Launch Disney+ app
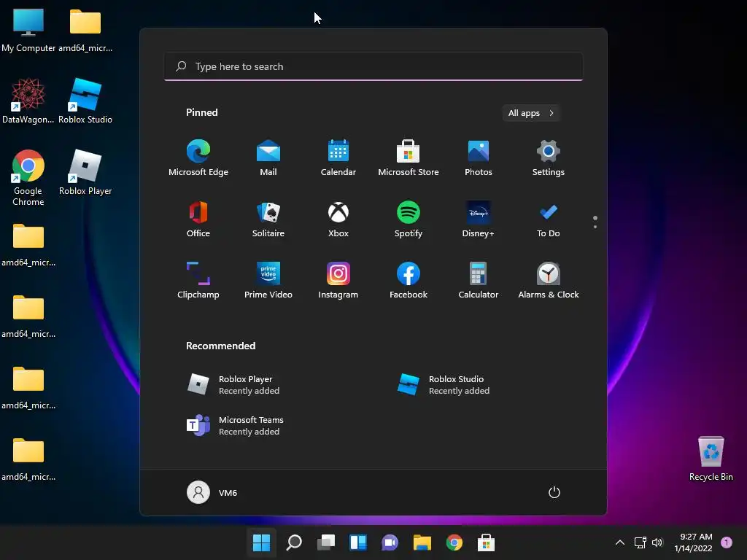The width and height of the screenshot is (747, 560). pos(479,219)
